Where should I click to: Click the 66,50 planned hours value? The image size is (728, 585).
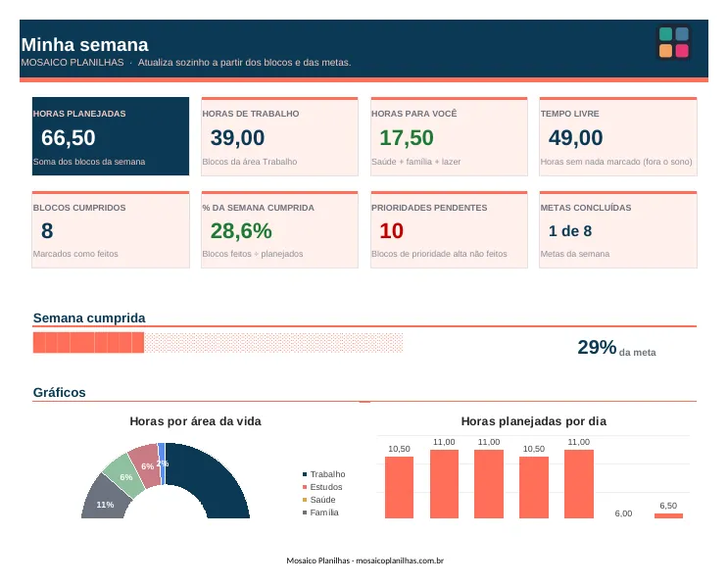(x=69, y=138)
